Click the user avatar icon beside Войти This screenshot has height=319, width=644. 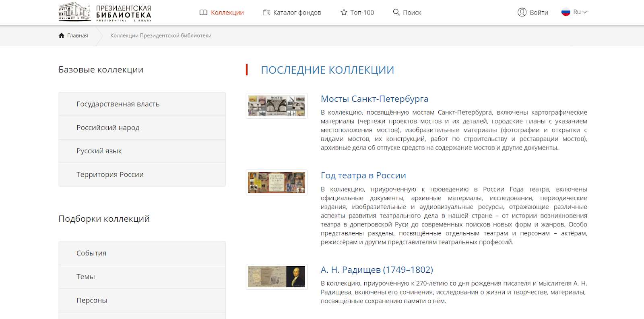point(522,12)
